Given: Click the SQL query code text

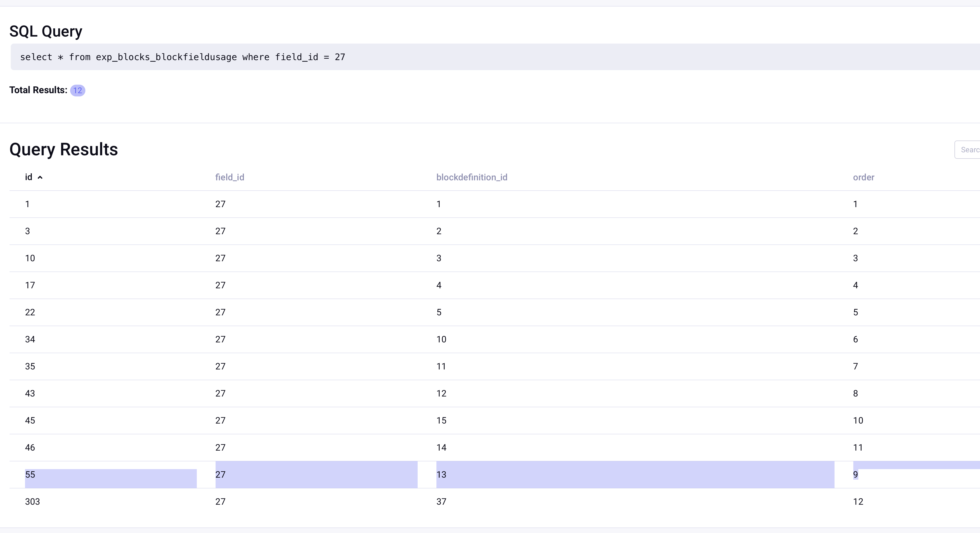Looking at the screenshot, I should pyautogui.click(x=183, y=57).
